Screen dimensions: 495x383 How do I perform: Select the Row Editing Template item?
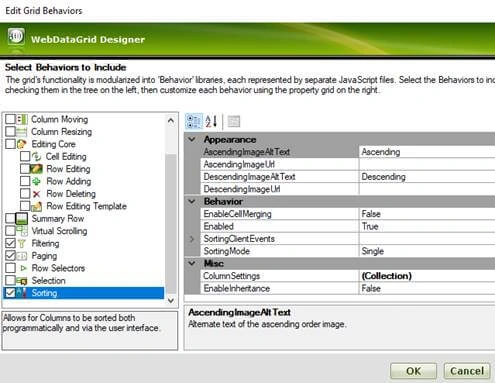[x=86, y=206]
